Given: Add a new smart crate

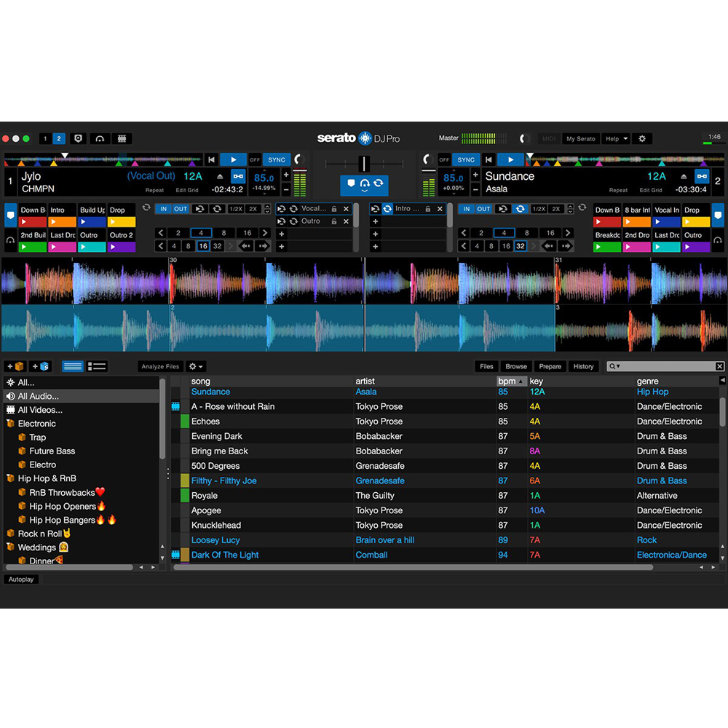Looking at the screenshot, I should pyautogui.click(x=40, y=366).
